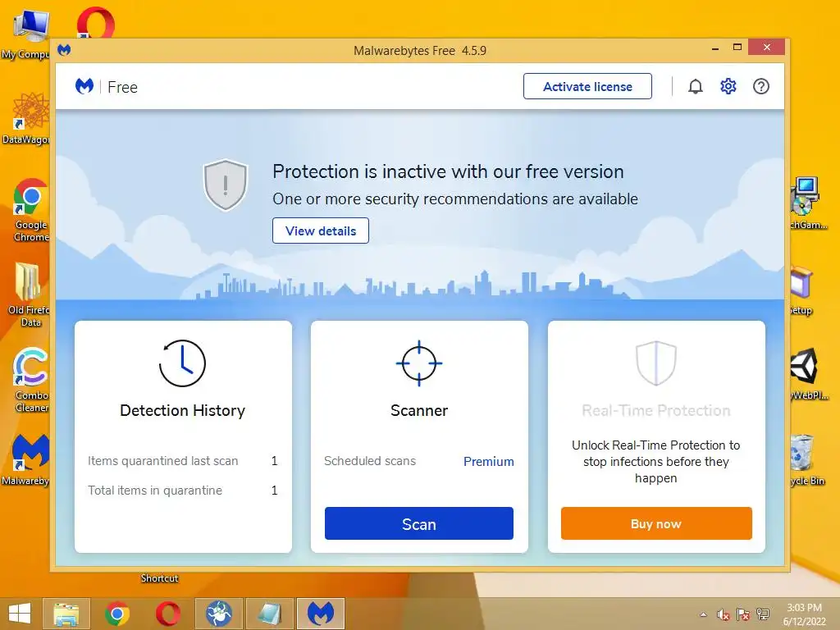Launch Opera from the taskbar

167,614
